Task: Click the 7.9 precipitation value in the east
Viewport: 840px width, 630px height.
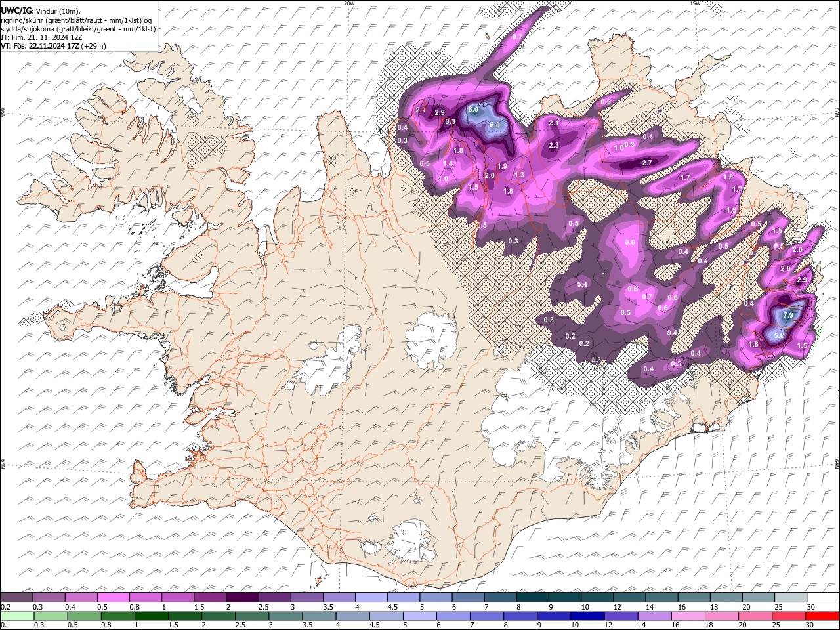Action: pos(789,316)
